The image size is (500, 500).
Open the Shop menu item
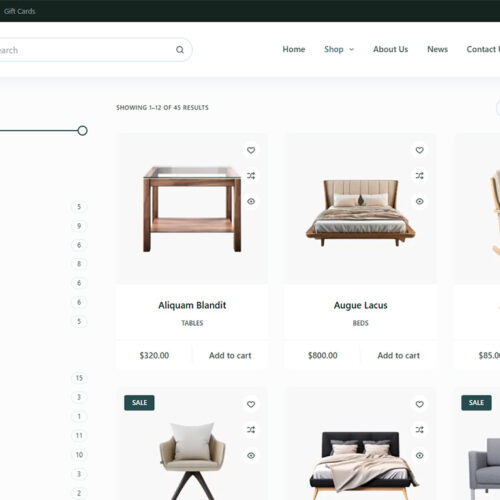tap(334, 49)
